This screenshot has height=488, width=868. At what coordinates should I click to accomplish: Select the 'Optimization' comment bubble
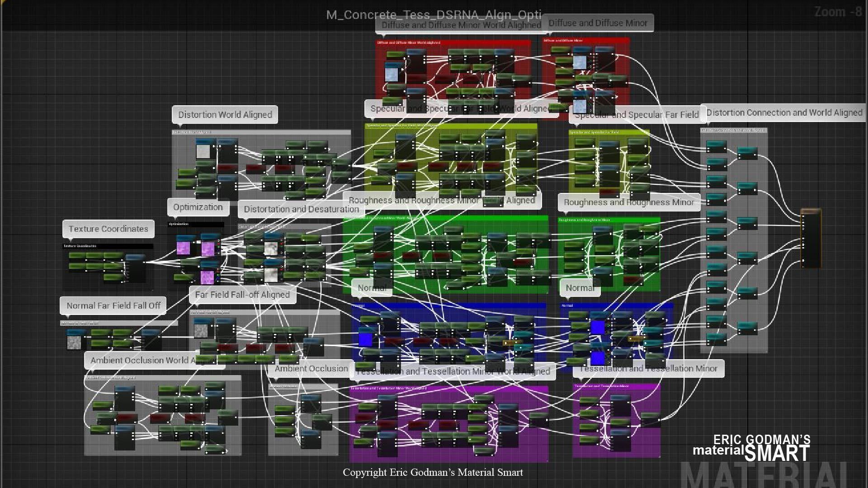click(x=198, y=207)
